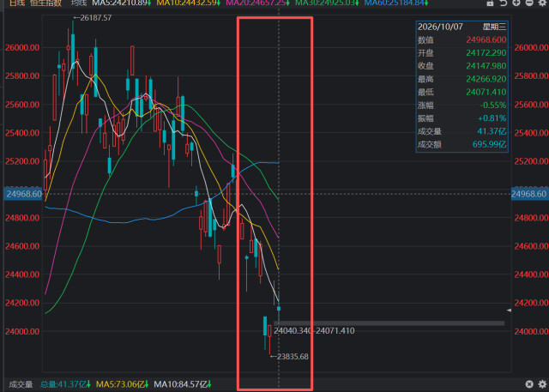
Task: Select the tall red candlestick below 26000 near chart top
Action: tap(132, 61)
